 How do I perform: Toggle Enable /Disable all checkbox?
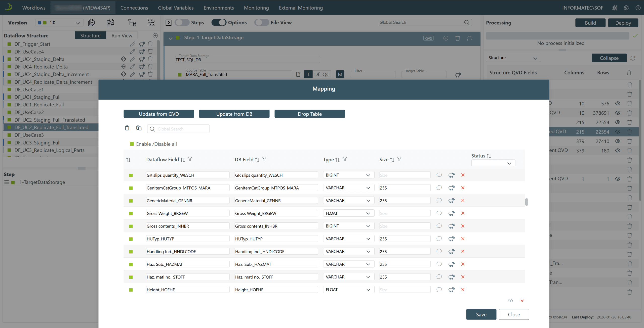tap(132, 144)
